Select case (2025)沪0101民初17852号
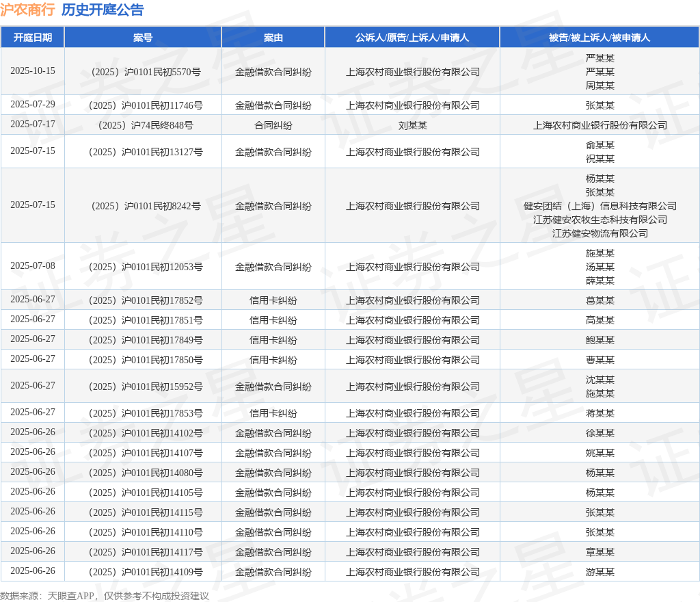 [x=146, y=300]
